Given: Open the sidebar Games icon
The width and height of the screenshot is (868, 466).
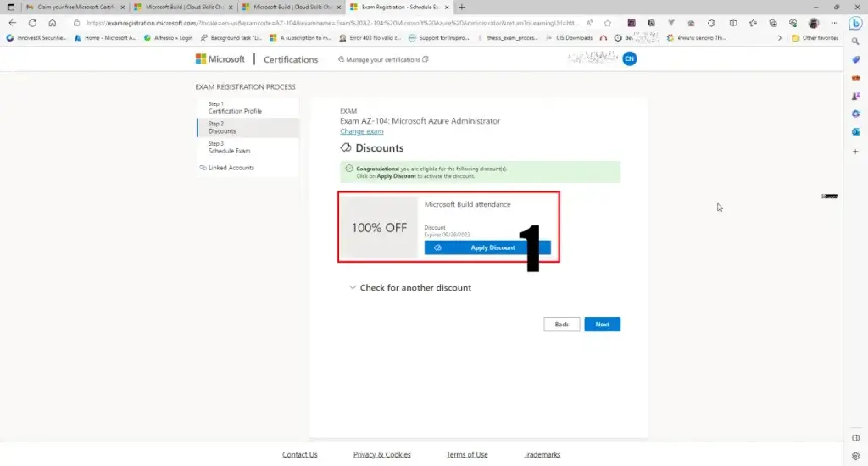Looking at the screenshot, I should (x=856, y=96).
